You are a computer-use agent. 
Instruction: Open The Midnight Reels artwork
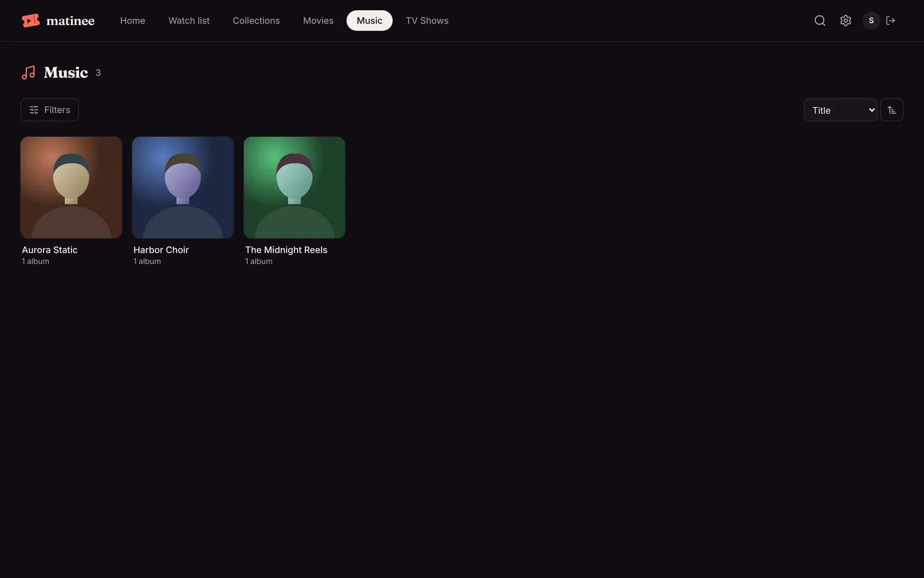tap(294, 187)
